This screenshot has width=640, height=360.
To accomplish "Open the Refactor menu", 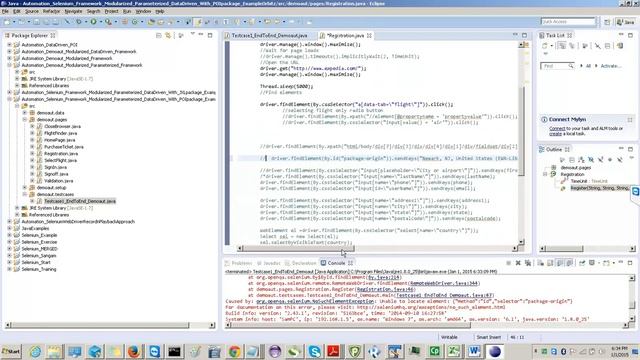I will [51, 11].
